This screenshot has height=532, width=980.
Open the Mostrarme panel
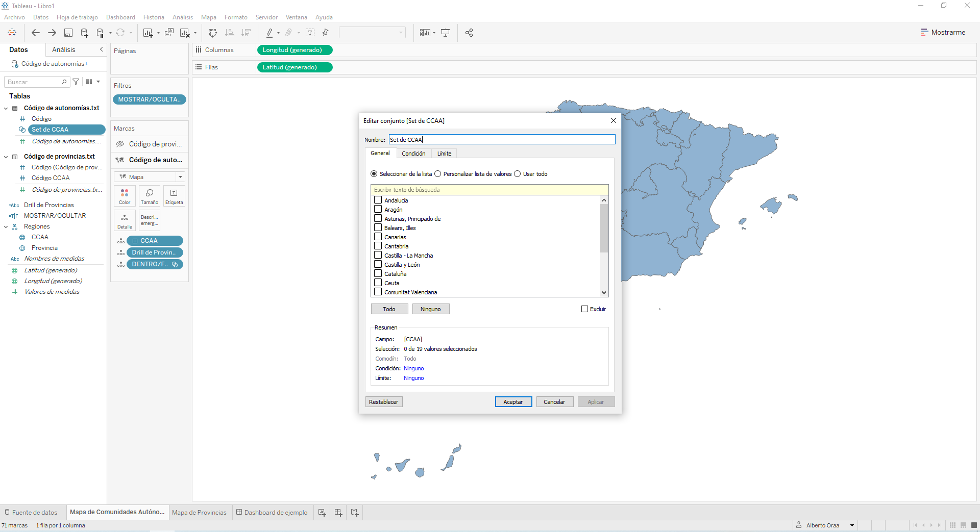pyautogui.click(x=943, y=32)
